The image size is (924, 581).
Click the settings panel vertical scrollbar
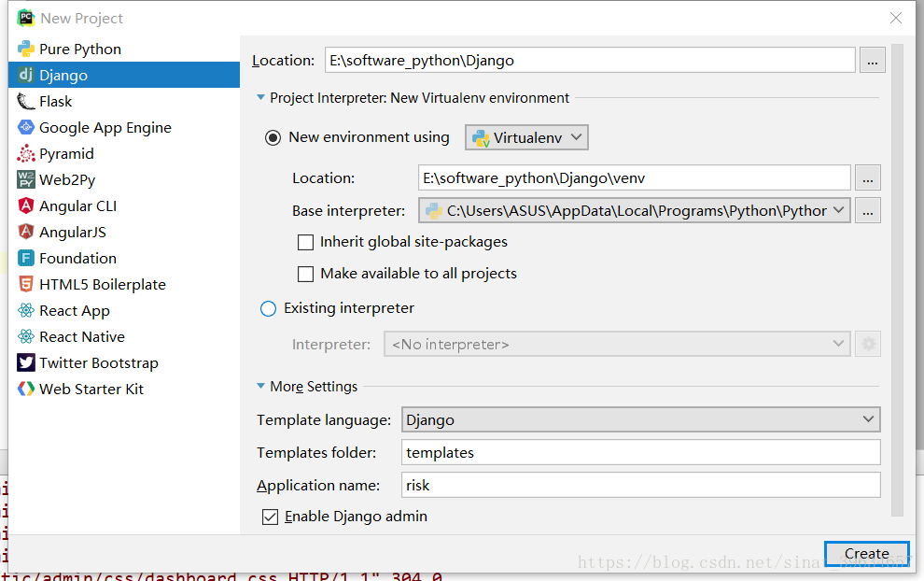(x=897, y=279)
